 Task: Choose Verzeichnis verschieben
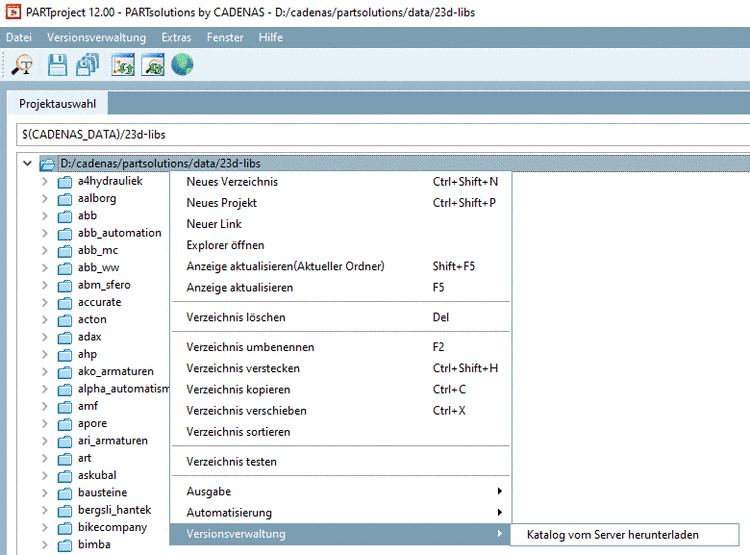pyautogui.click(x=341, y=411)
